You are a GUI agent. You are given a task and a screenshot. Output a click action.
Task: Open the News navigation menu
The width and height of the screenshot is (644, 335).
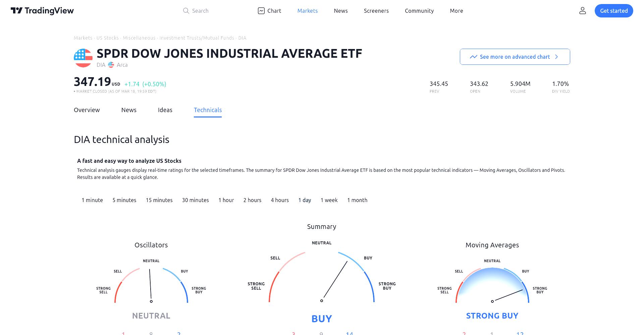341,11
